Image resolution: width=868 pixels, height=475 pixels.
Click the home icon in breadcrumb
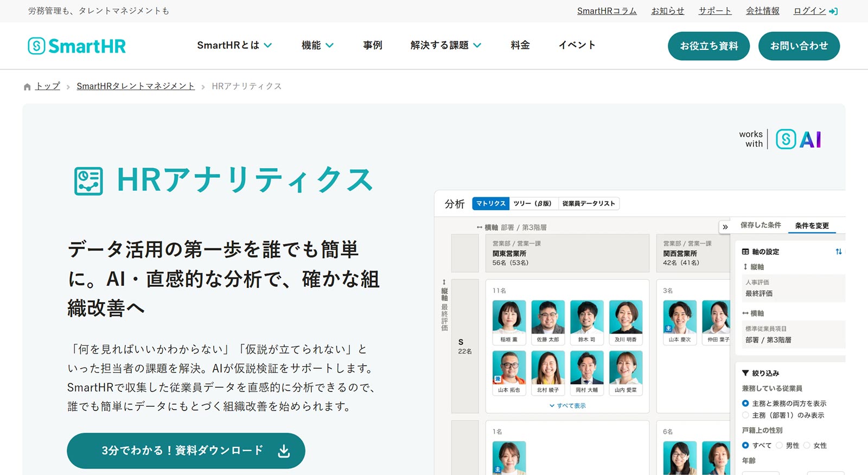coord(27,87)
